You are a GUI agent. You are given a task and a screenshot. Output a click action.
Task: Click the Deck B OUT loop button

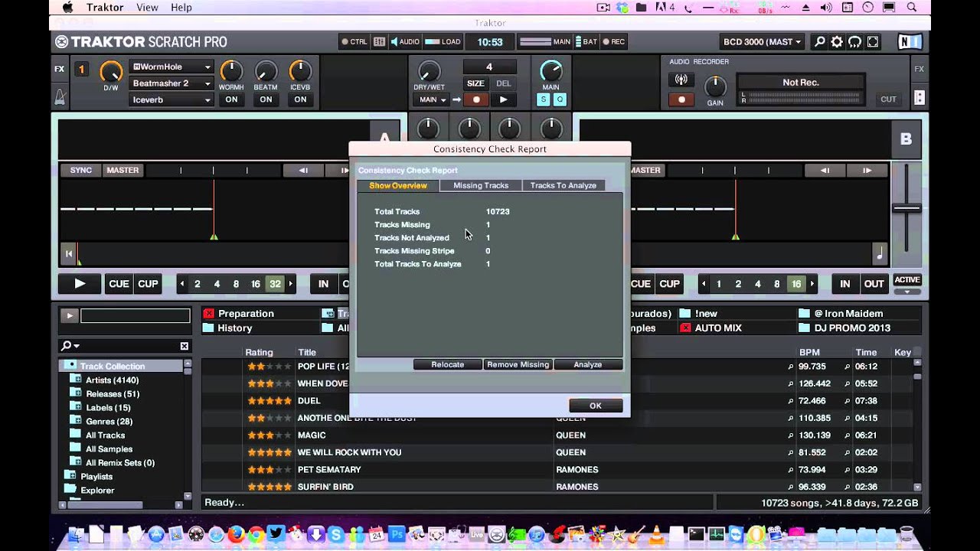(x=874, y=284)
